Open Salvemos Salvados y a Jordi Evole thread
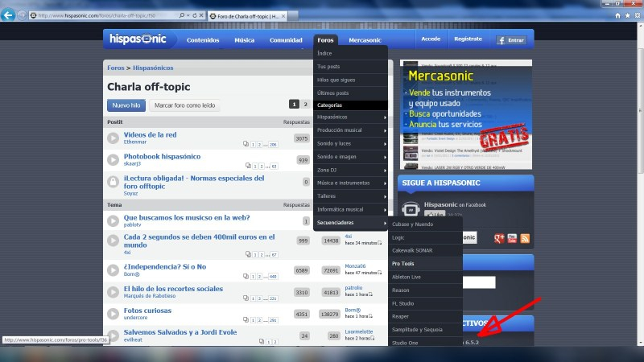The image size is (644, 362). [180, 332]
